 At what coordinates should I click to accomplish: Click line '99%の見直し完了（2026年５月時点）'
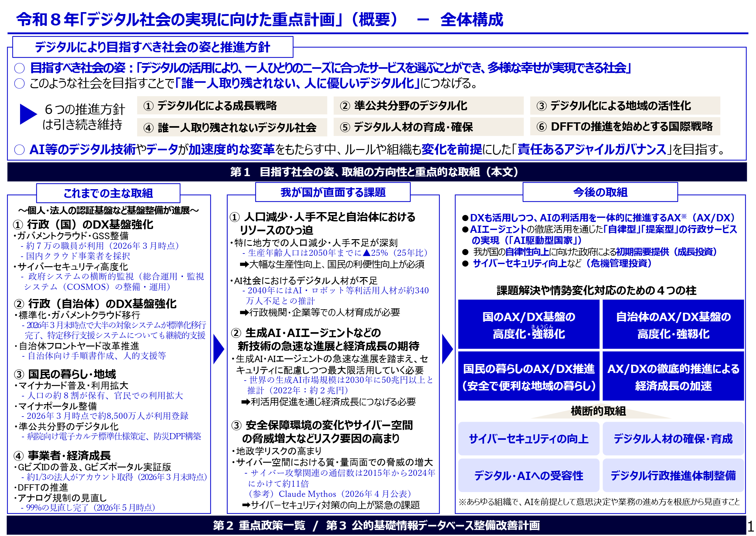(x=88, y=508)
